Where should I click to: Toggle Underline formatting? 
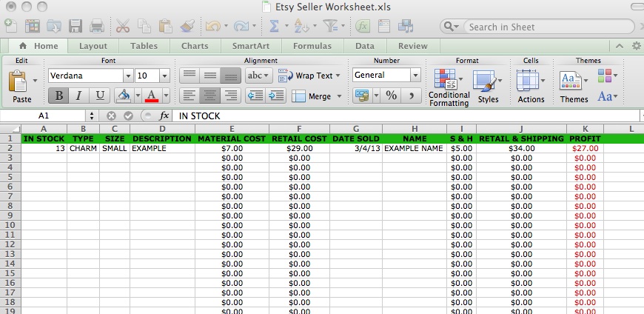(x=99, y=96)
